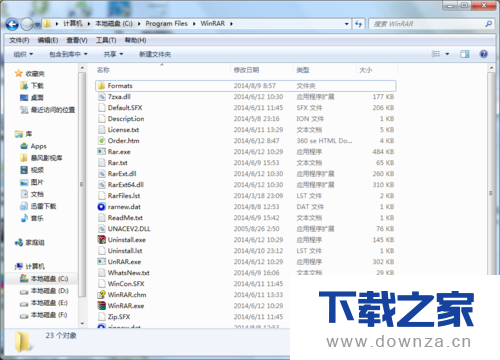Sort files by the Name column header
Image resolution: width=500 pixels, height=360 pixels.
coord(103,70)
